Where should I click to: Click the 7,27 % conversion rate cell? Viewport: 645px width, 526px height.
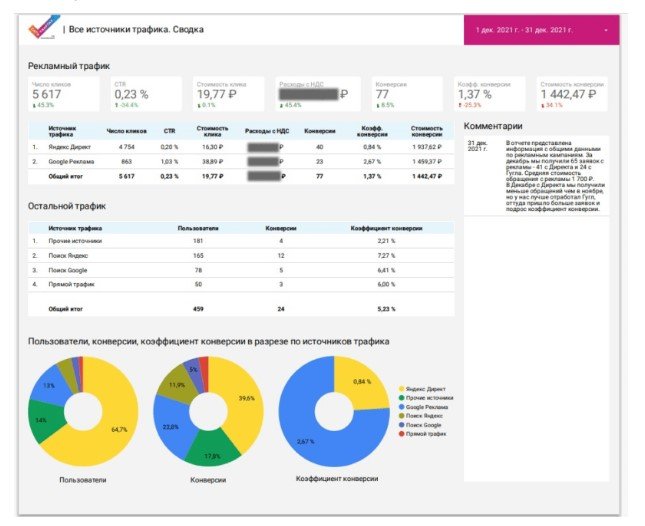click(x=386, y=256)
